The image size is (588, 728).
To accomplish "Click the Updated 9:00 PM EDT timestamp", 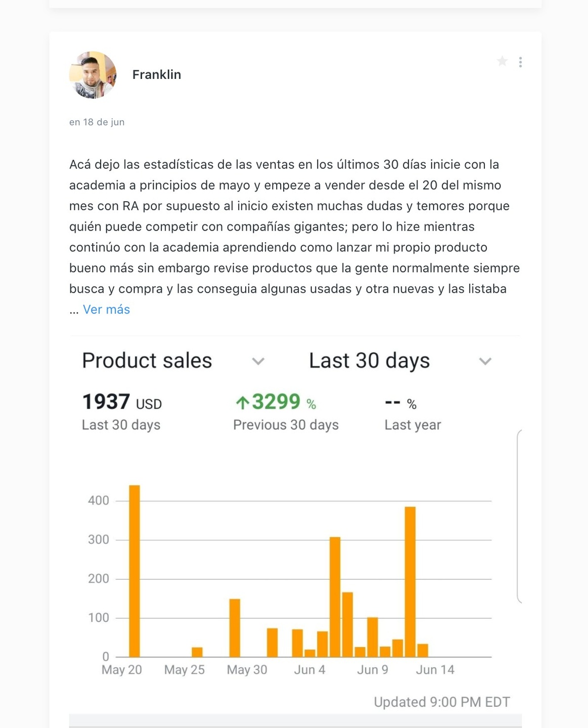I will (442, 702).
